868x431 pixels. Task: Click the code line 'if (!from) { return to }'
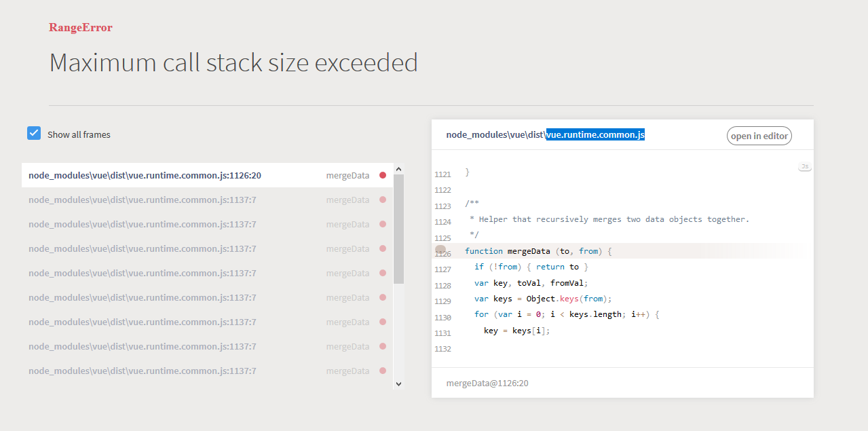point(531,267)
